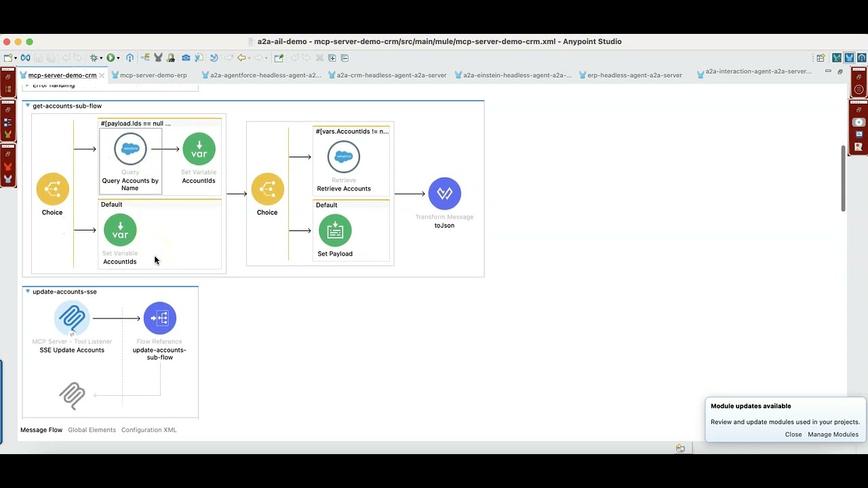Open the hierarchy outline icon in left sidebar
The width and height of the screenshot is (868, 488).
tap(8, 123)
